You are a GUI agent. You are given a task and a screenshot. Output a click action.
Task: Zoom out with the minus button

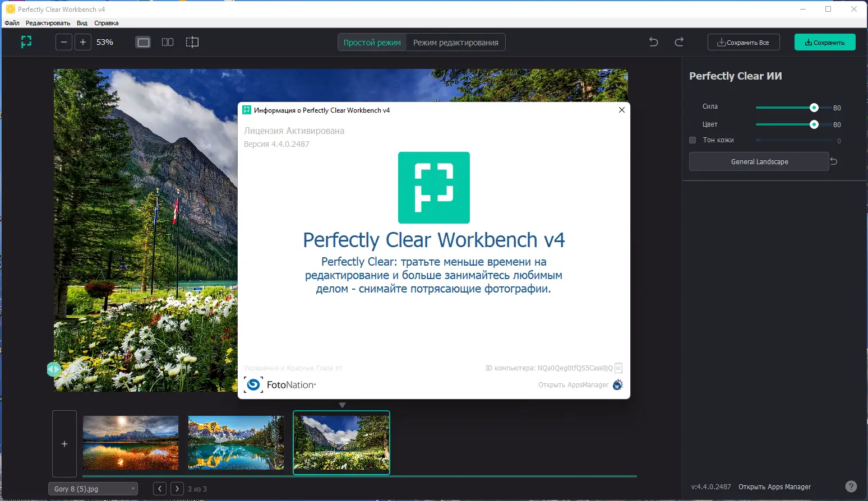64,42
